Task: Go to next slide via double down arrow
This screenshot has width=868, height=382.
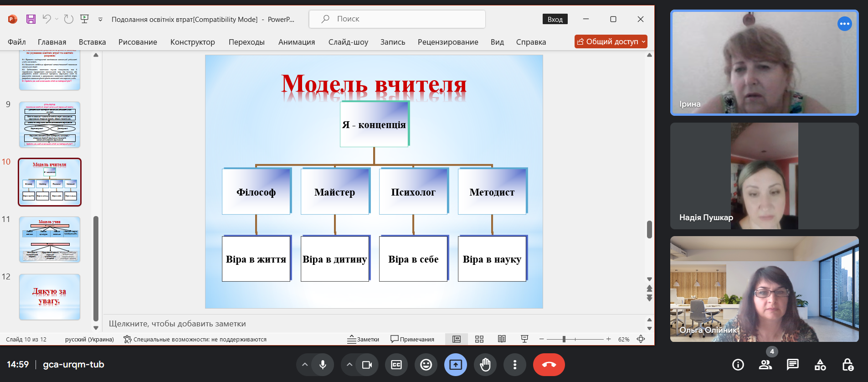Action: click(x=649, y=298)
